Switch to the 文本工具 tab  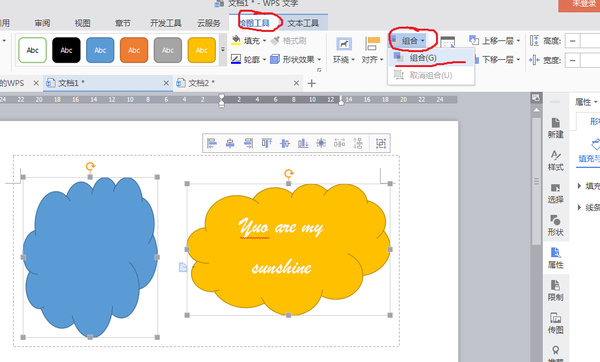point(303,23)
